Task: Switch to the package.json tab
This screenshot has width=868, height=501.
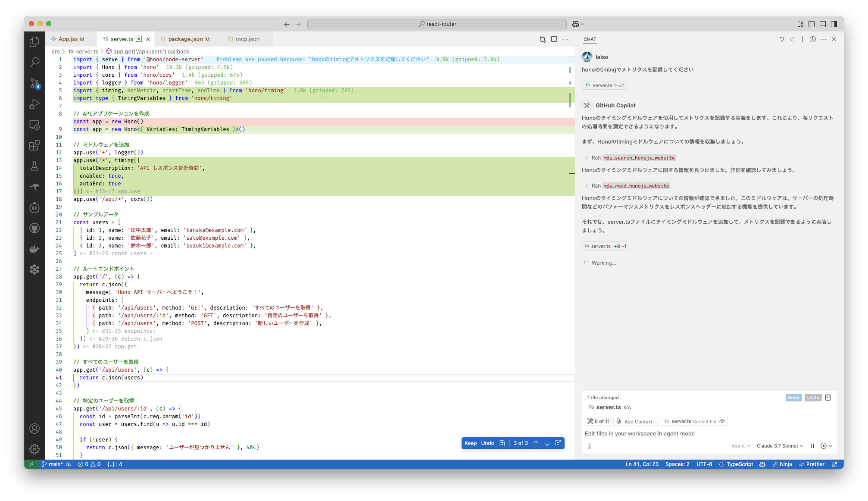Action: [185, 39]
